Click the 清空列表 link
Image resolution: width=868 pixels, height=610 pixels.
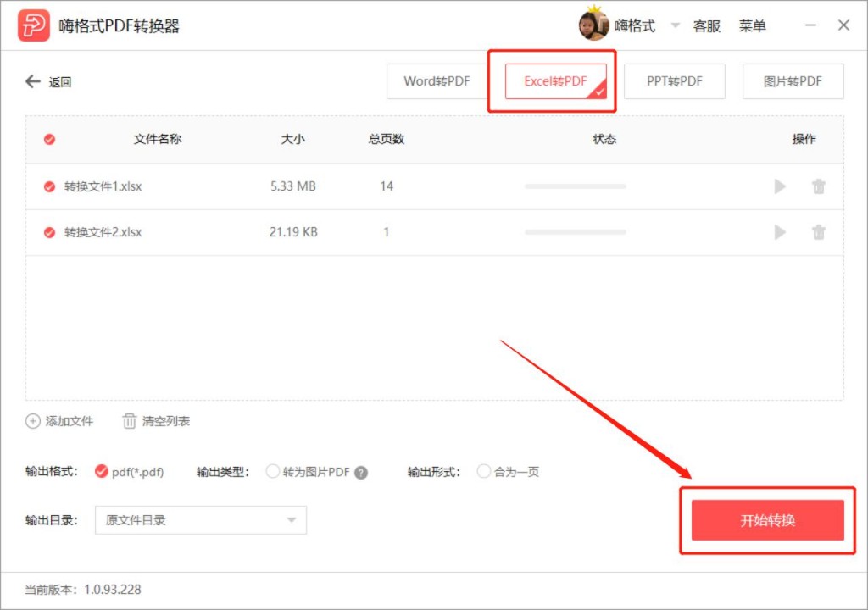point(165,421)
